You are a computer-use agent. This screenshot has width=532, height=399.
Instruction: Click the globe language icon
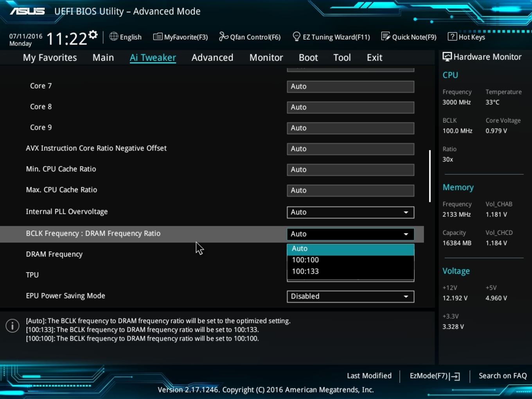click(x=113, y=36)
